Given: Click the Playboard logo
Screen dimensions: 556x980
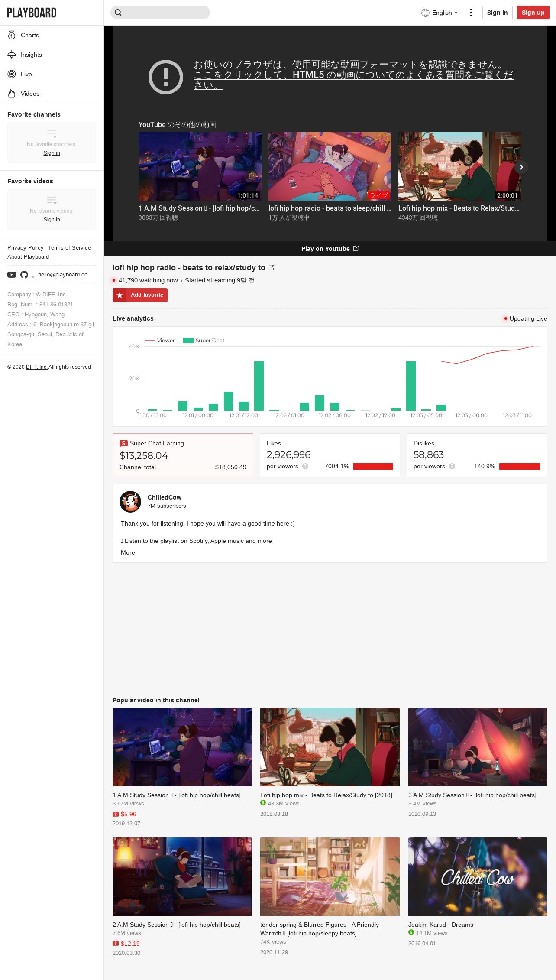Looking at the screenshot, I should pyautogui.click(x=32, y=13).
